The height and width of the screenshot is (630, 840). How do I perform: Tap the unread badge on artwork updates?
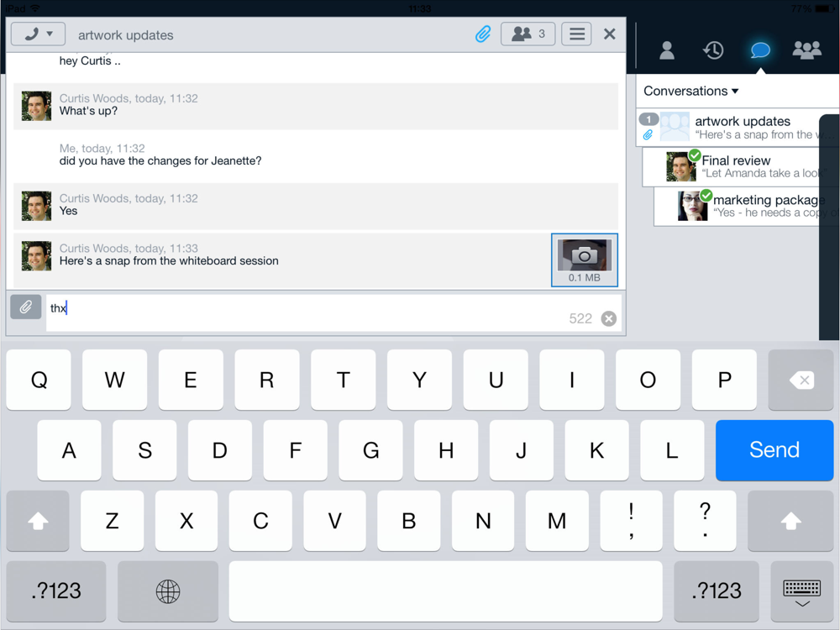pyautogui.click(x=648, y=119)
